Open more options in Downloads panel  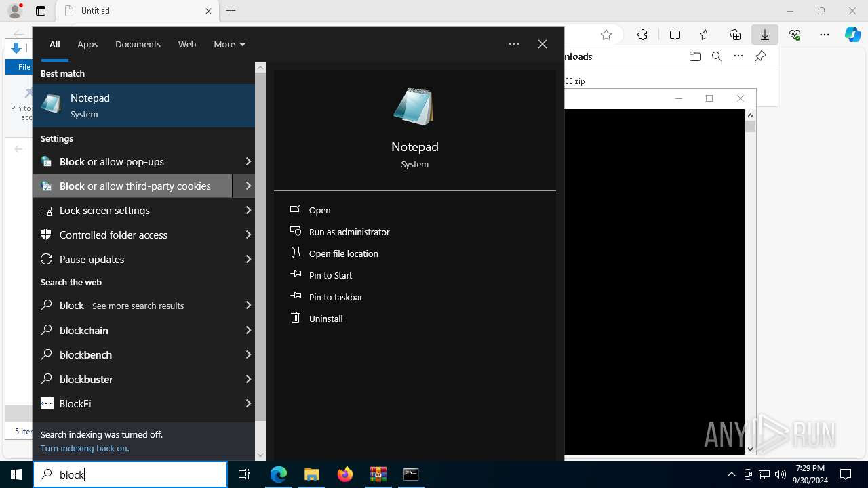click(x=738, y=56)
